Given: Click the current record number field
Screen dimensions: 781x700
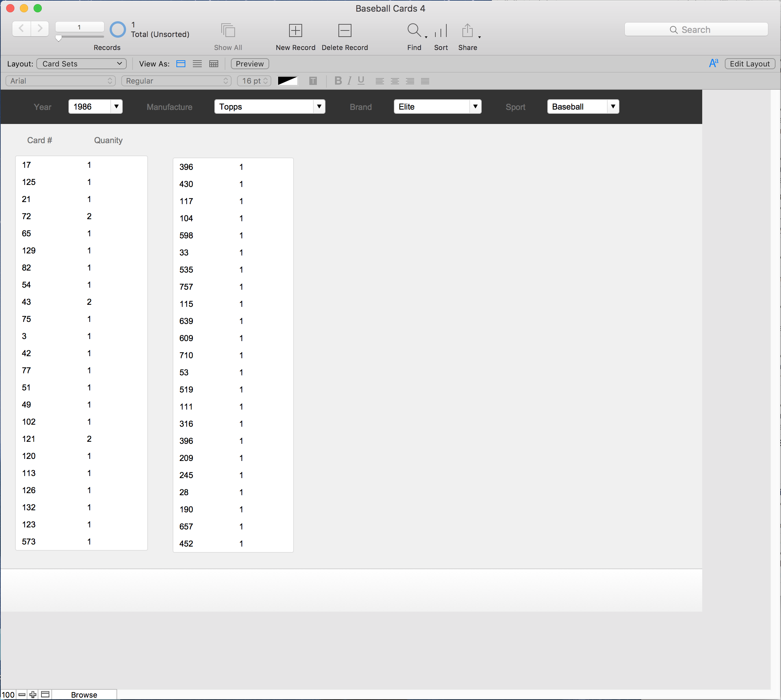Looking at the screenshot, I should point(79,27).
